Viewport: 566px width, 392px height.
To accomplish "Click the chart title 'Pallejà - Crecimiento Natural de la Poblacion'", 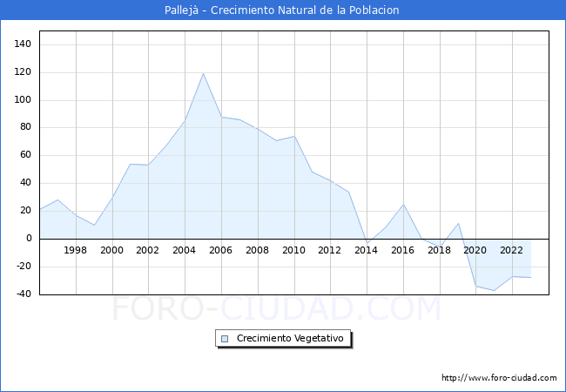I will [x=282, y=10].
